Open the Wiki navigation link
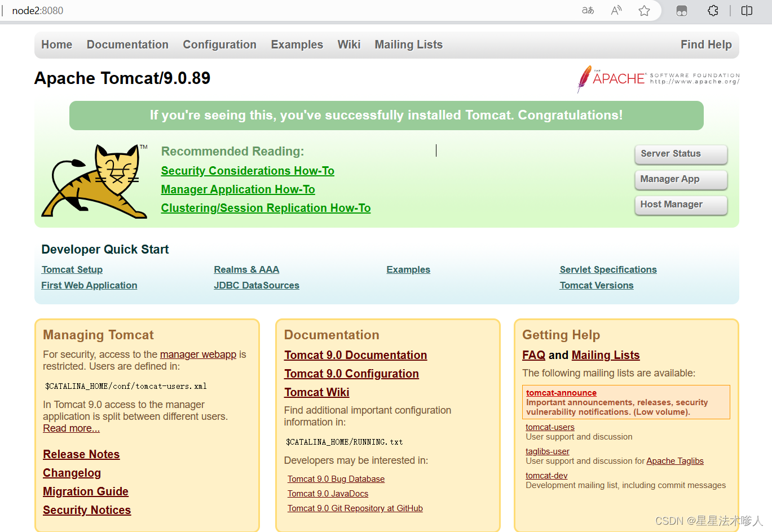Screen dimensions: 772x532 click(x=348, y=45)
